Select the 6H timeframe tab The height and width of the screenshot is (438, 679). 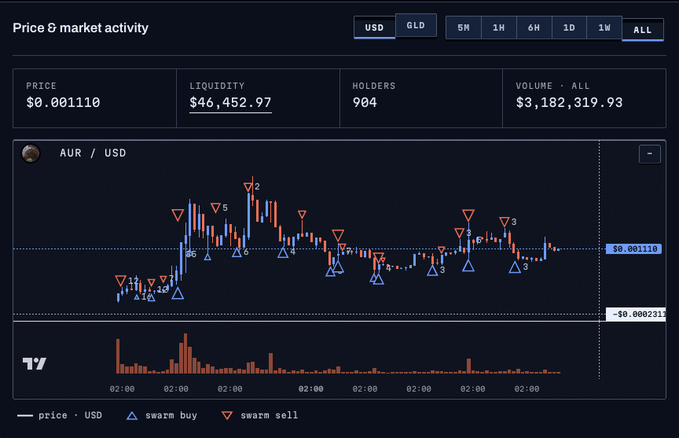[x=534, y=28]
